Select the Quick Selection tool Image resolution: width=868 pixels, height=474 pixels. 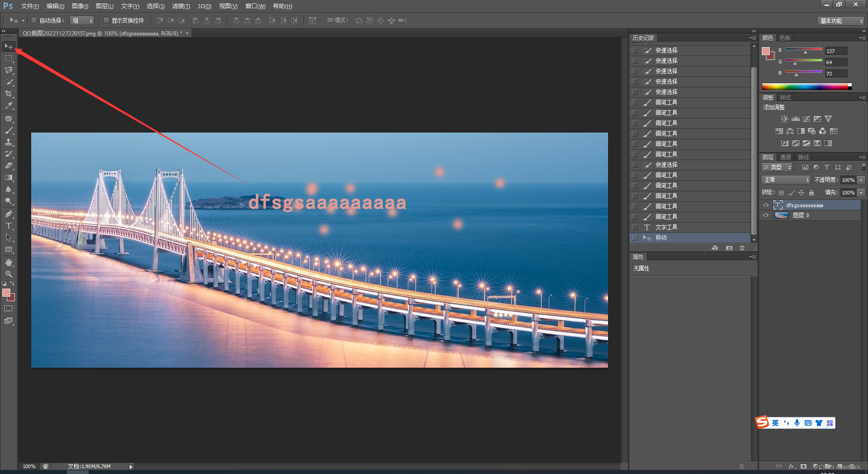tap(9, 82)
